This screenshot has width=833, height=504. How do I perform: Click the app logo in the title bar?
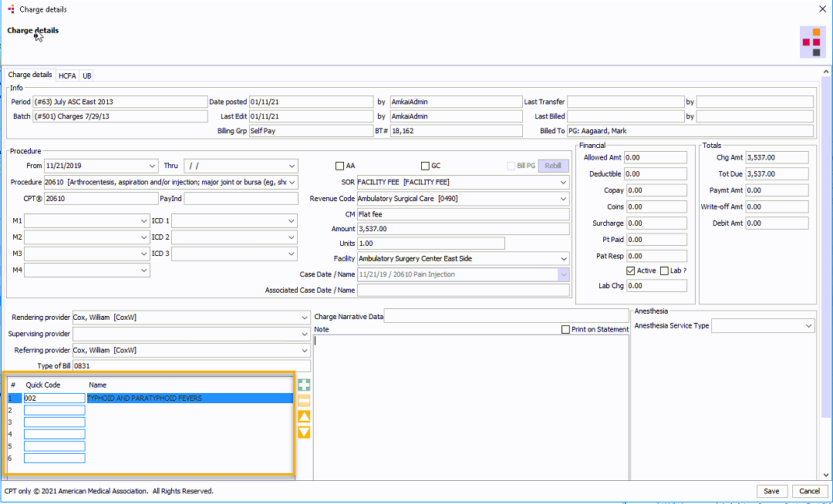pos(11,9)
